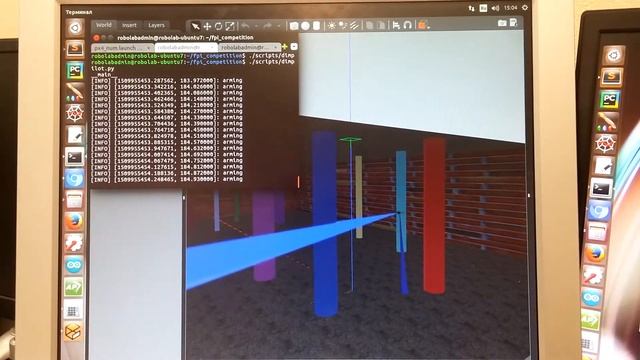640x360 pixels.
Task: Open Terminal on the right monitor dock
Action: pyautogui.click(x=602, y=189)
